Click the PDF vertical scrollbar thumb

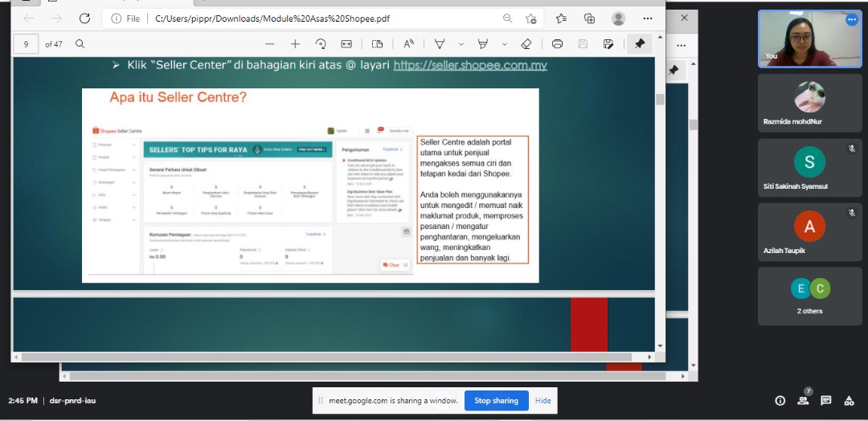coord(660,100)
